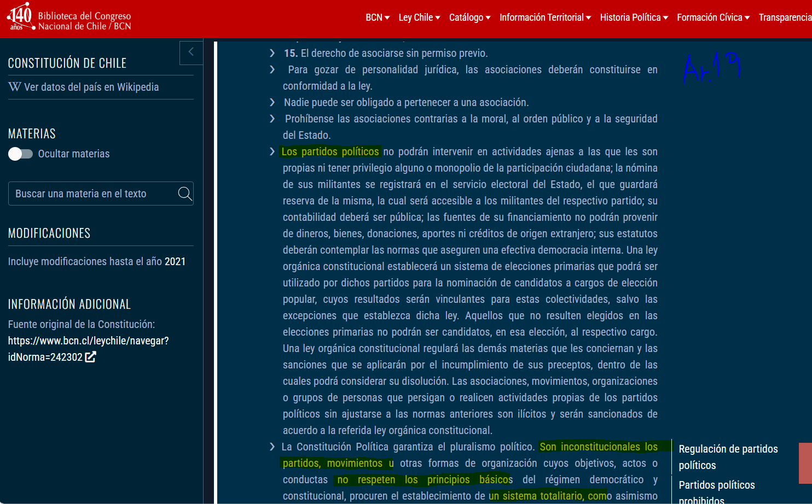
Task: Click the 'INFORMACIÓN ADICIONAL' heading
Action: [x=69, y=304]
